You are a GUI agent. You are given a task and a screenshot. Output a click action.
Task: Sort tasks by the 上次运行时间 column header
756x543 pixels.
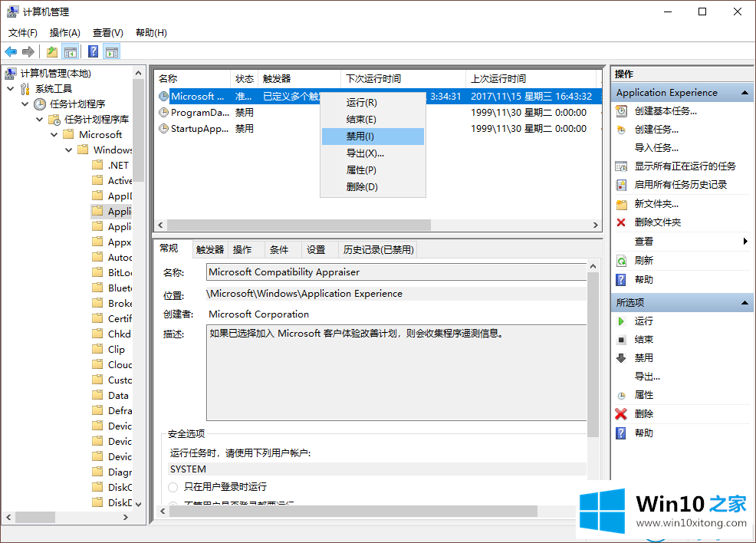[x=531, y=78]
